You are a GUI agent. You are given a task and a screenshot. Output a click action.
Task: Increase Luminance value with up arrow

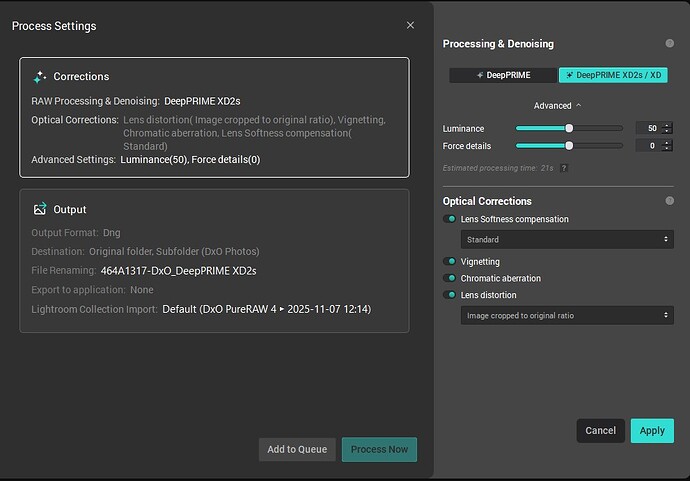667,125
